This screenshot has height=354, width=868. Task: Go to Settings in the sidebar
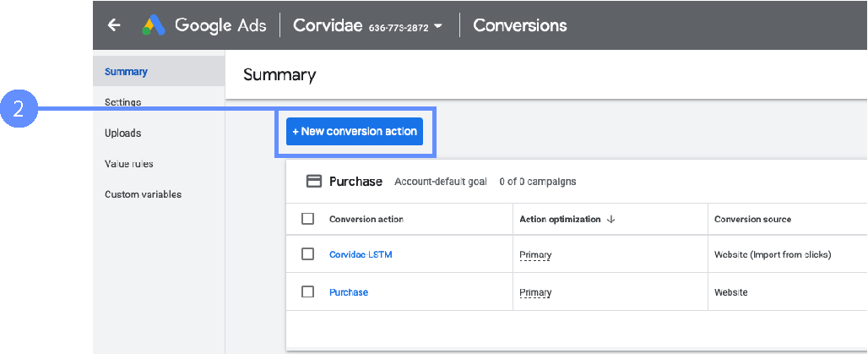(x=122, y=102)
